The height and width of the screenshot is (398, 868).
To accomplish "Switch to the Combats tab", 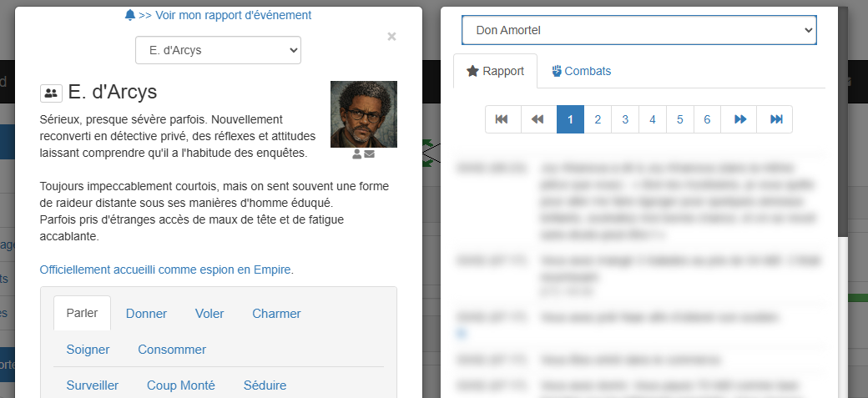I will 582,71.
